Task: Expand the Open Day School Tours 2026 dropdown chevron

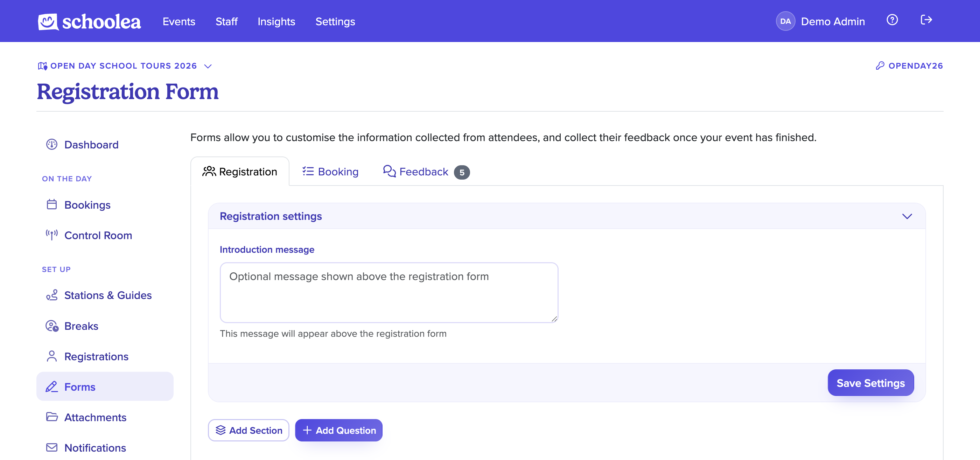Action: click(x=208, y=66)
